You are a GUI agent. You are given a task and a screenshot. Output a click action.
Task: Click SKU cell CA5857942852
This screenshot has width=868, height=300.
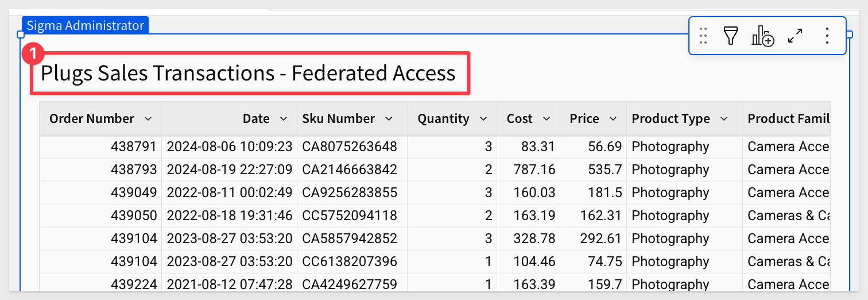pyautogui.click(x=352, y=239)
